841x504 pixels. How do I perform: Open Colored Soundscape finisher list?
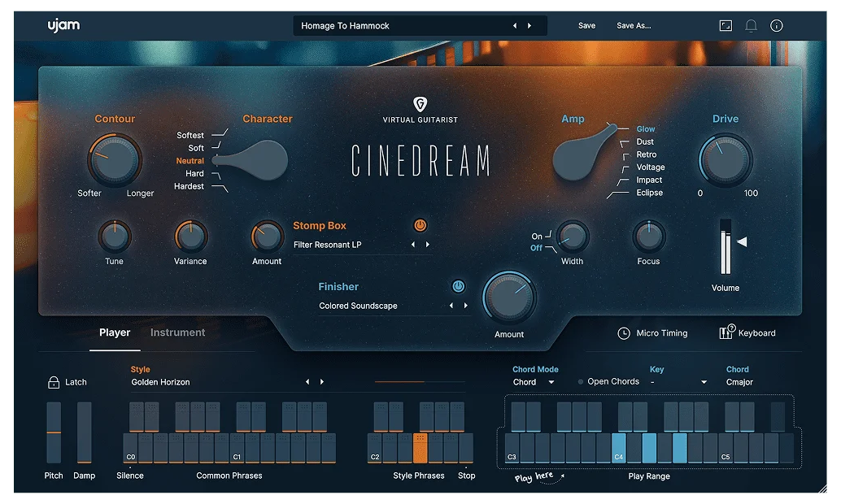pos(359,306)
